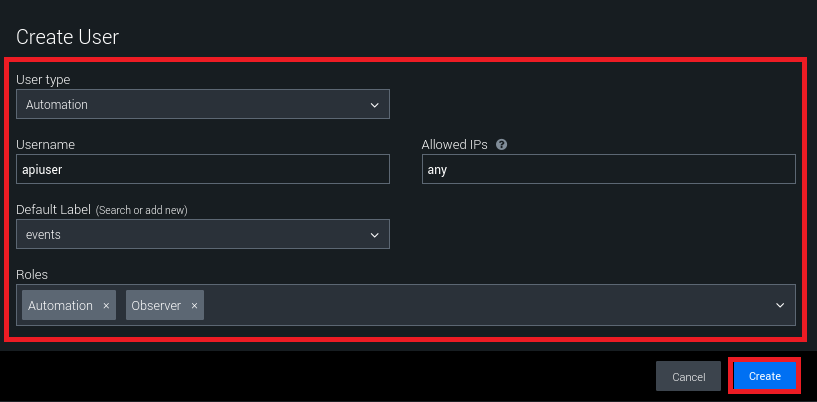Click the blue Create button
The height and width of the screenshot is (402, 817).
click(x=764, y=376)
